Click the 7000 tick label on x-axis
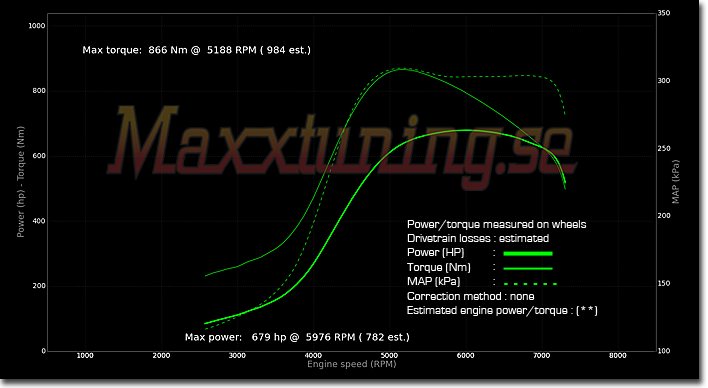This screenshot has width=708, height=388. (541, 355)
